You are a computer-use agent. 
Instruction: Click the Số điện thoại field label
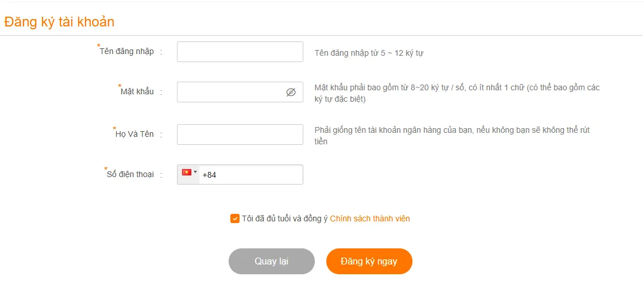click(x=130, y=174)
